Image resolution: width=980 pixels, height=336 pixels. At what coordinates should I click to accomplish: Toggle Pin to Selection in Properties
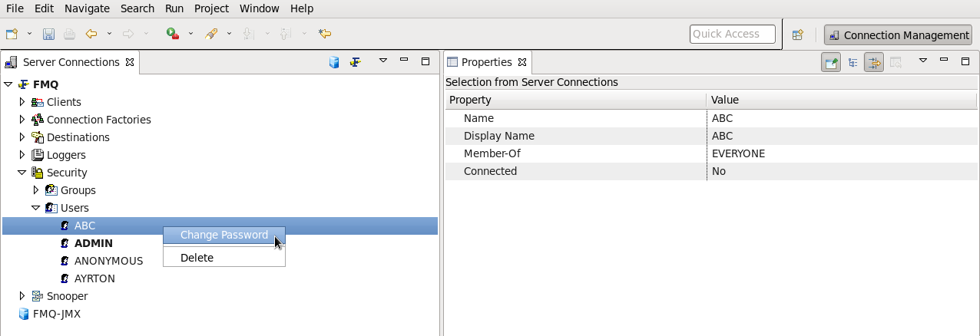(831, 62)
